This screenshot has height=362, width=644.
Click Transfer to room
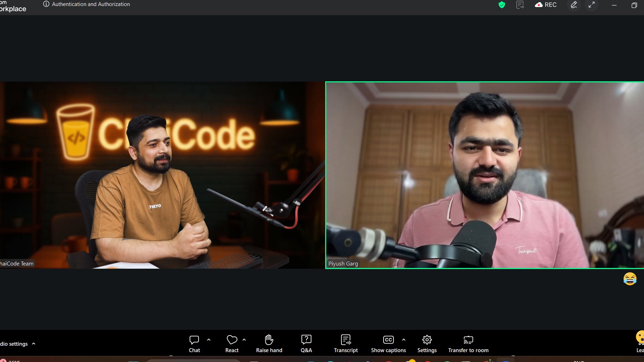[468, 344]
